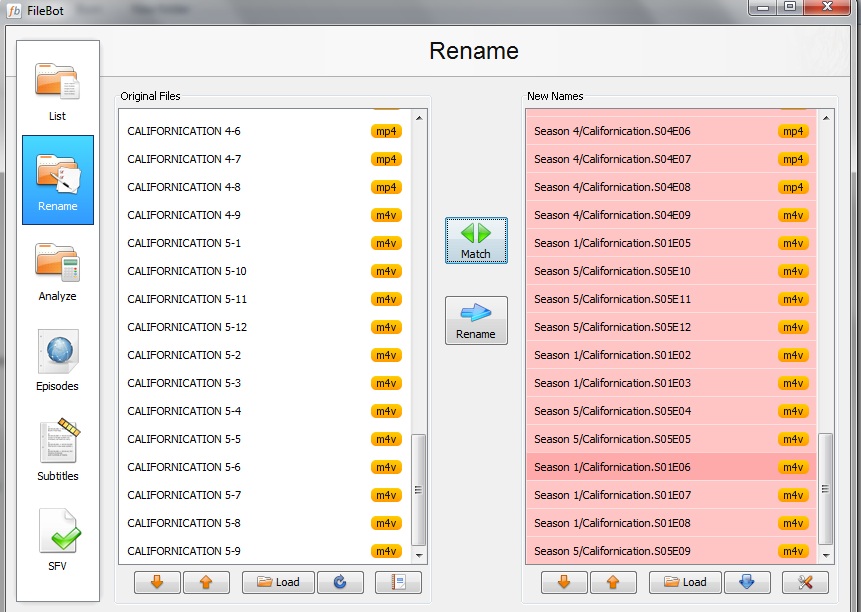Open the Subtitles panel
The width and height of the screenshot is (861, 612).
(x=57, y=450)
